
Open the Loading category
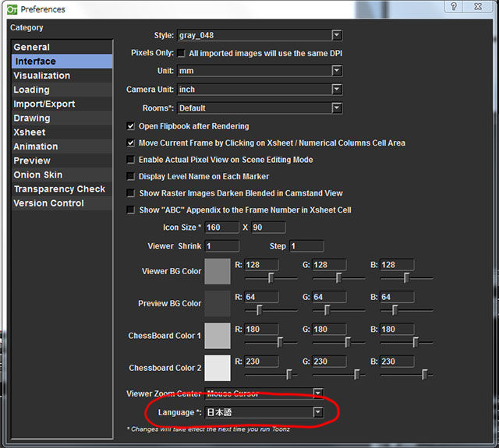point(62,90)
